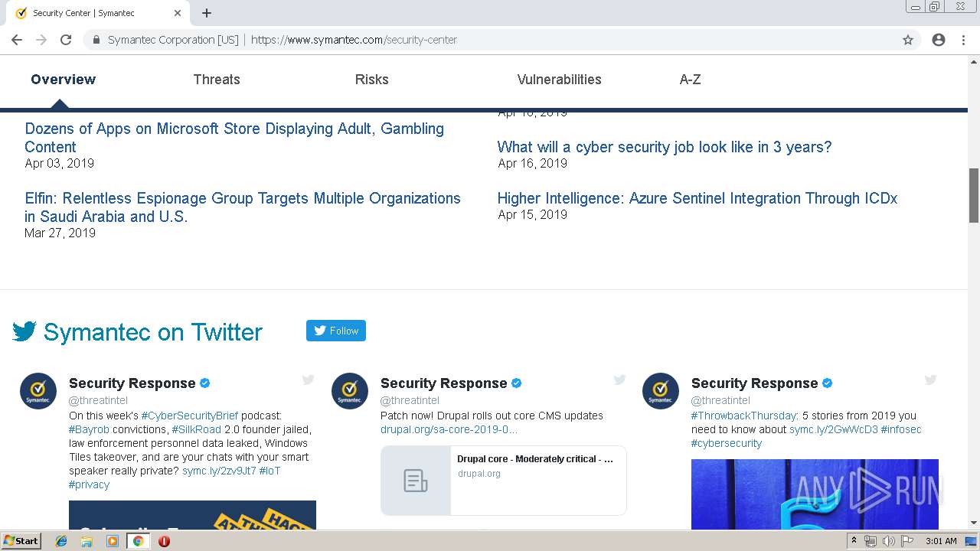Open the media player taskbar icon
Image resolution: width=980 pixels, height=551 pixels.
point(113,541)
